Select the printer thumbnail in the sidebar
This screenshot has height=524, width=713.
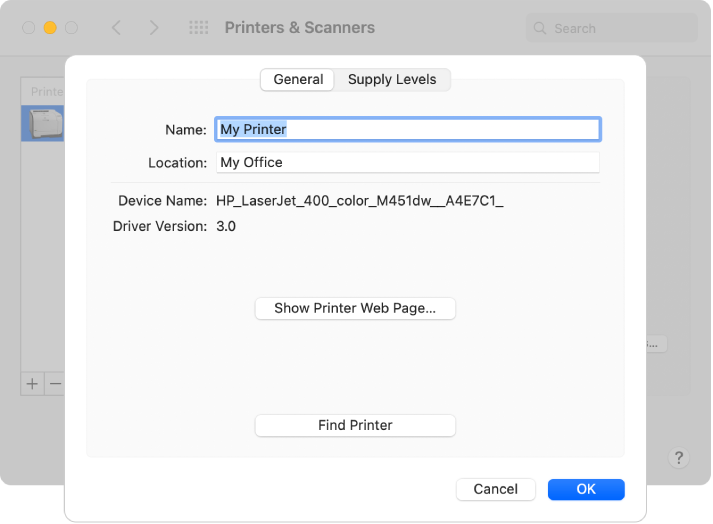click(43, 123)
